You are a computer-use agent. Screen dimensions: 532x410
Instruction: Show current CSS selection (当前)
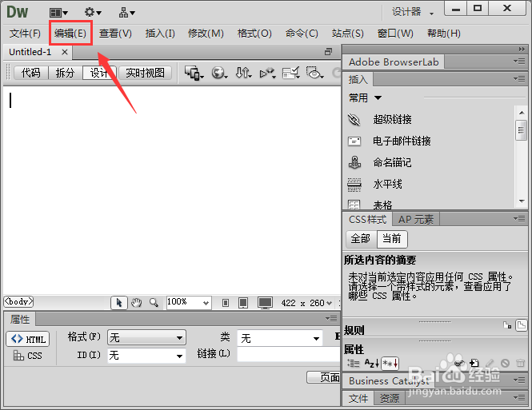click(392, 238)
